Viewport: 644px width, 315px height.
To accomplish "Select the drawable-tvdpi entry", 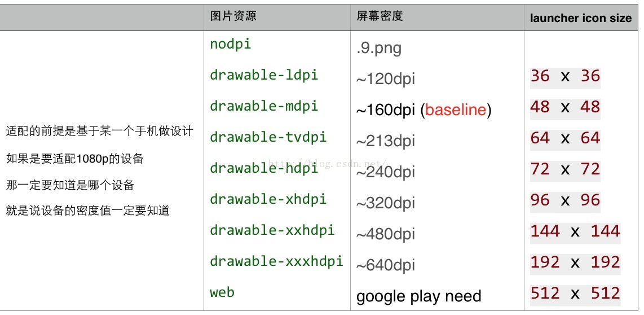I will tap(268, 137).
